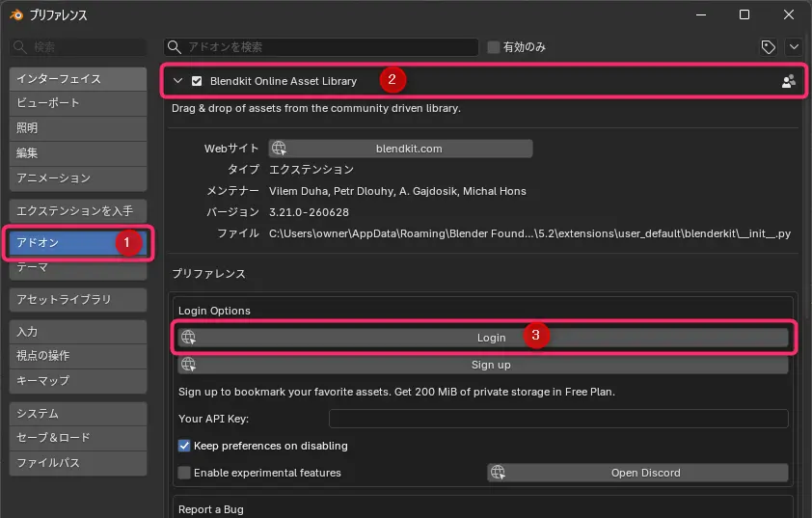This screenshot has height=518, width=812.
Task: Click the globe icon on Sign up button
Action: point(188,365)
